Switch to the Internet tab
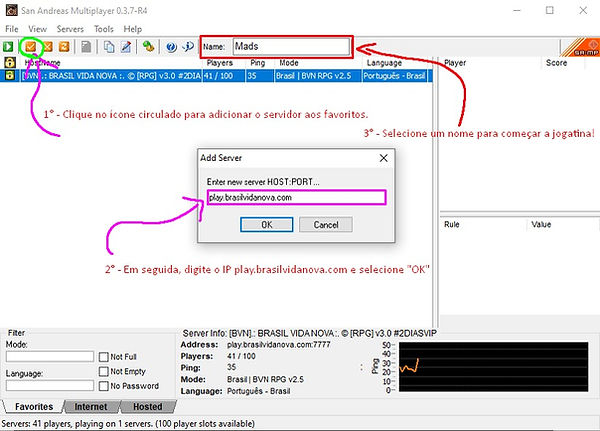 91,407
